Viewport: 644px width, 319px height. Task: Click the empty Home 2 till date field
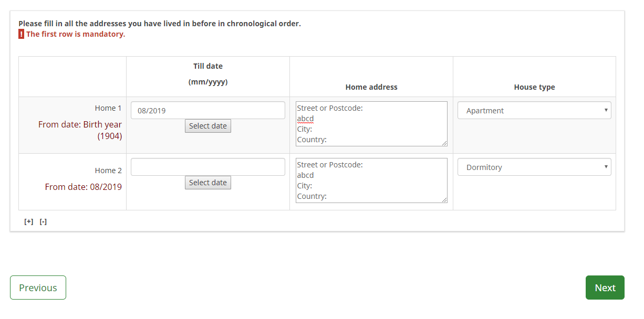click(207, 167)
